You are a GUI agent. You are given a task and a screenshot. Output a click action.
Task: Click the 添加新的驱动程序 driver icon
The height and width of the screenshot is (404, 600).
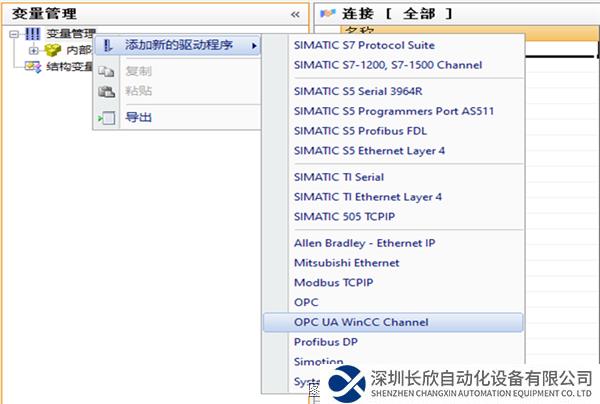click(108, 46)
